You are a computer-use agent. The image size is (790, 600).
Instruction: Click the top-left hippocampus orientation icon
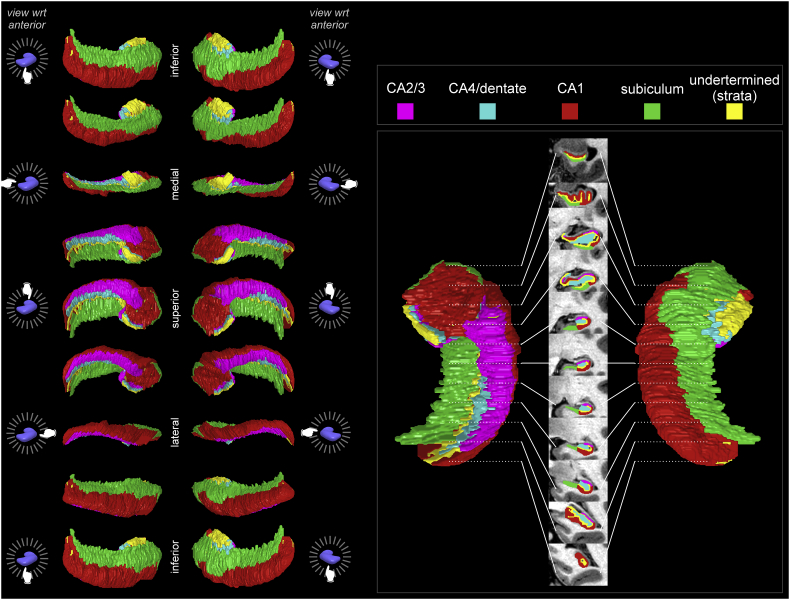30,62
